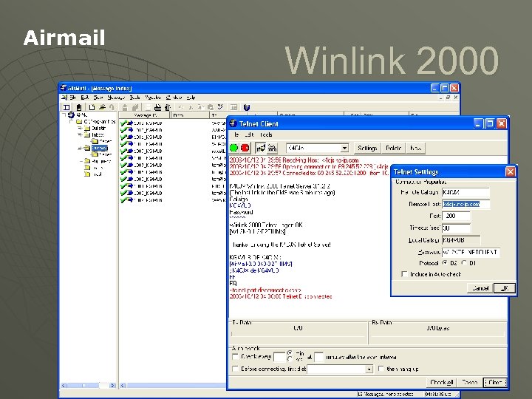Open the first dial dropdown list
This screenshot has width=532, height=399.
click(369, 369)
